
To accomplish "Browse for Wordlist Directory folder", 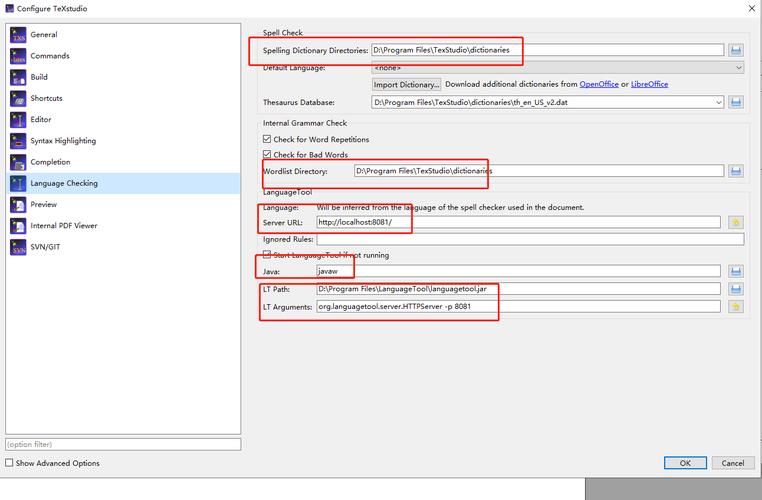I will pyautogui.click(x=736, y=171).
